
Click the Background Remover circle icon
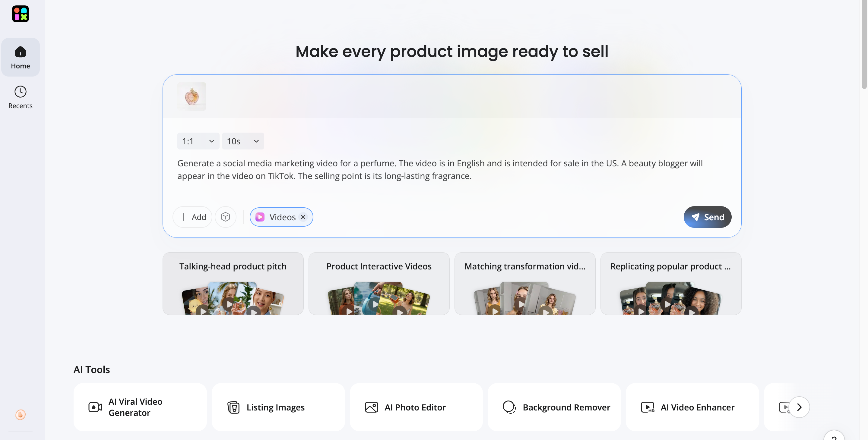(509, 407)
